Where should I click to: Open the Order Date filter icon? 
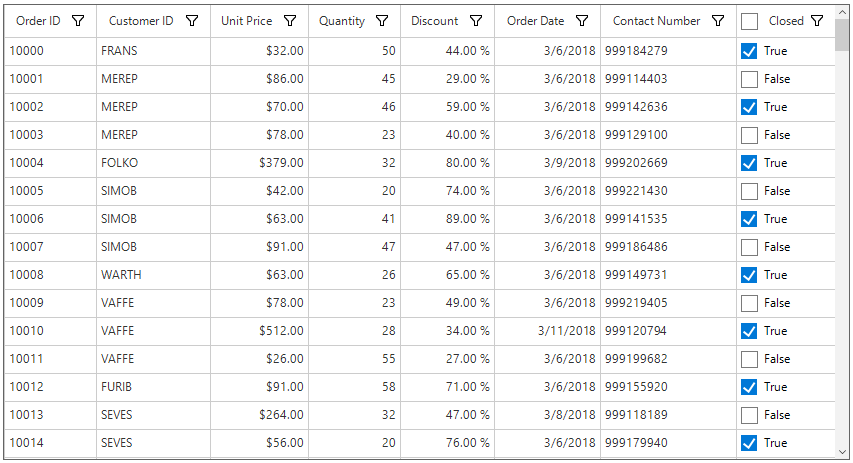583,21
